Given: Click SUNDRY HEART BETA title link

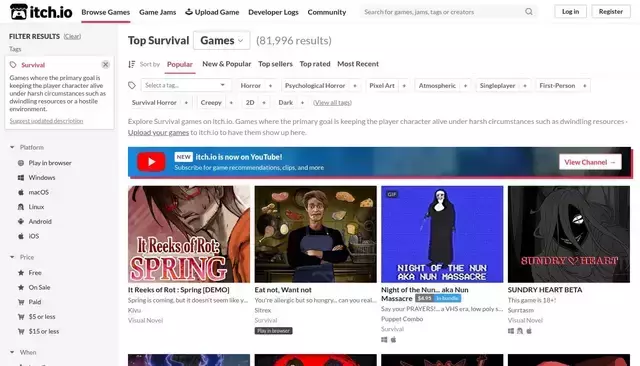Looking at the screenshot, I should (x=545, y=290).
